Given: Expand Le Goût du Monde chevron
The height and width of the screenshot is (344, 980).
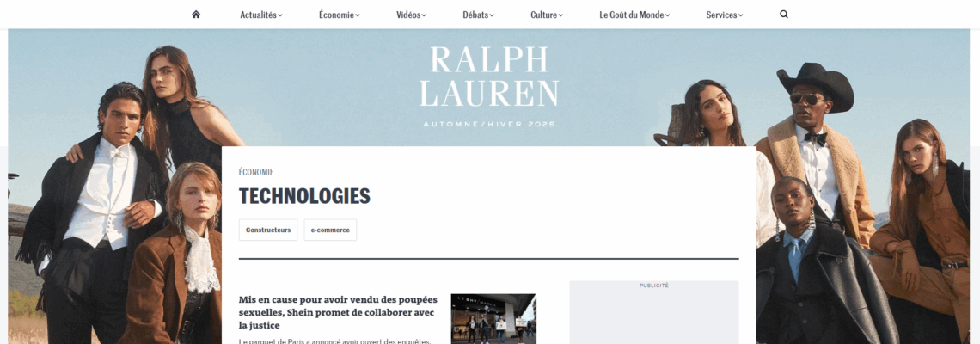Looking at the screenshot, I should 667,15.
